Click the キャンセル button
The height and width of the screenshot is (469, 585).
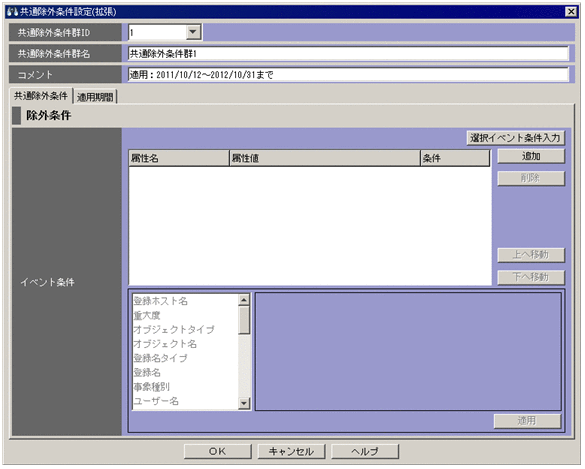pyautogui.click(x=291, y=451)
